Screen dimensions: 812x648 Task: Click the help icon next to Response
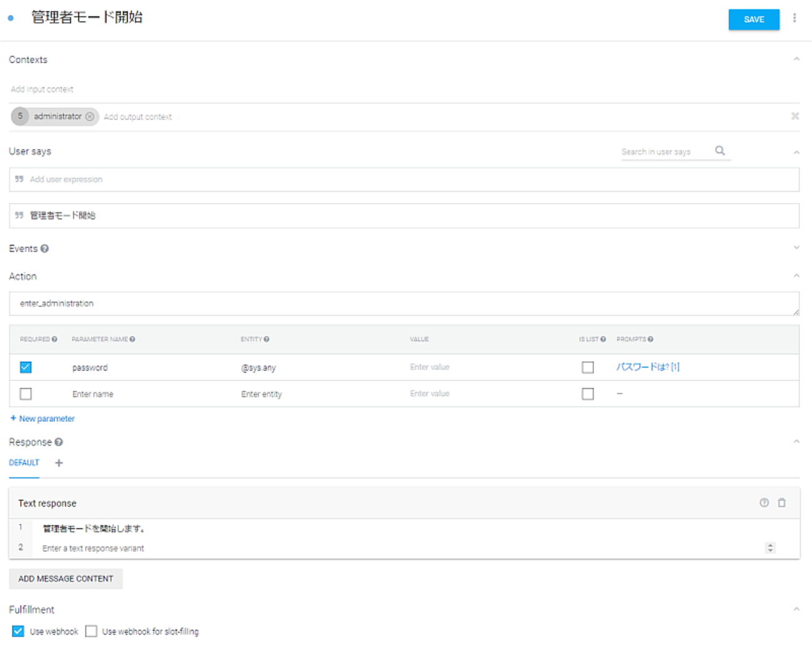tap(59, 442)
